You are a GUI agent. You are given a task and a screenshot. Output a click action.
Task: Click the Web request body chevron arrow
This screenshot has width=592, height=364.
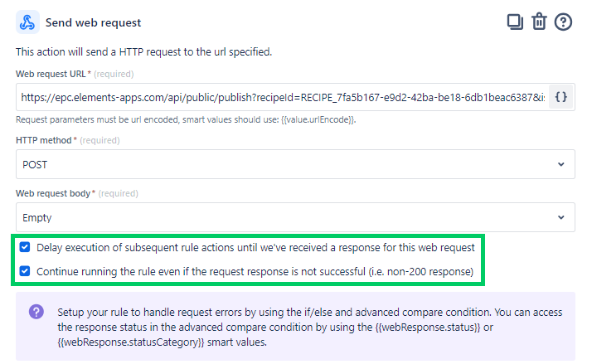pyautogui.click(x=561, y=217)
